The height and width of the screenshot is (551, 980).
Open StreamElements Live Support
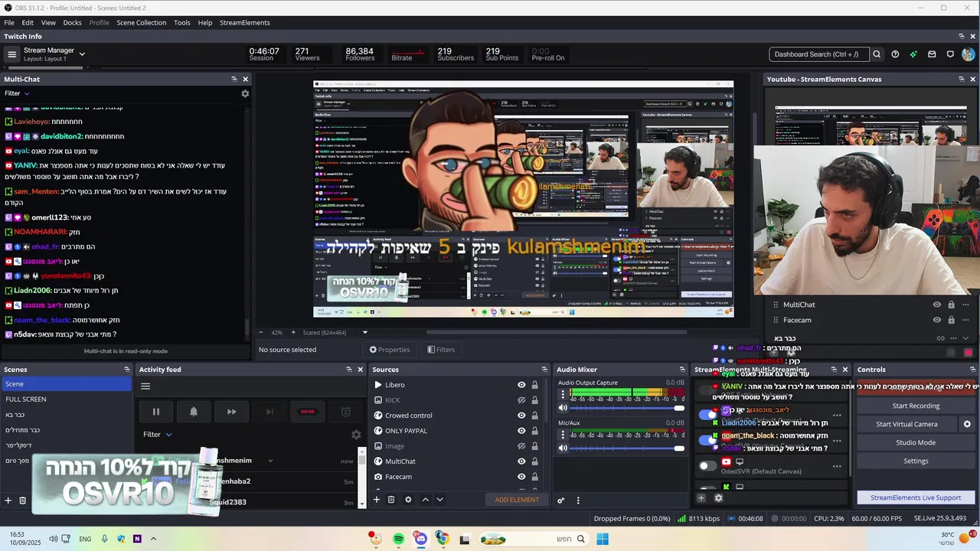point(916,497)
